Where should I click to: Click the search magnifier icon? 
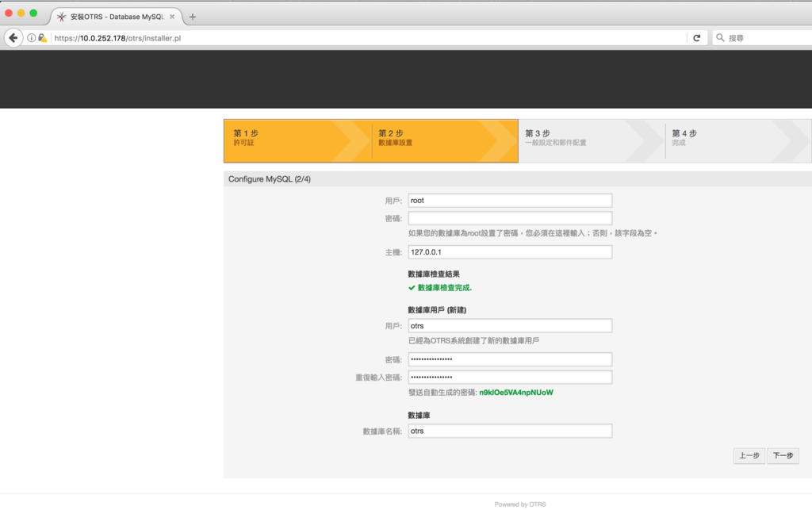coord(720,38)
